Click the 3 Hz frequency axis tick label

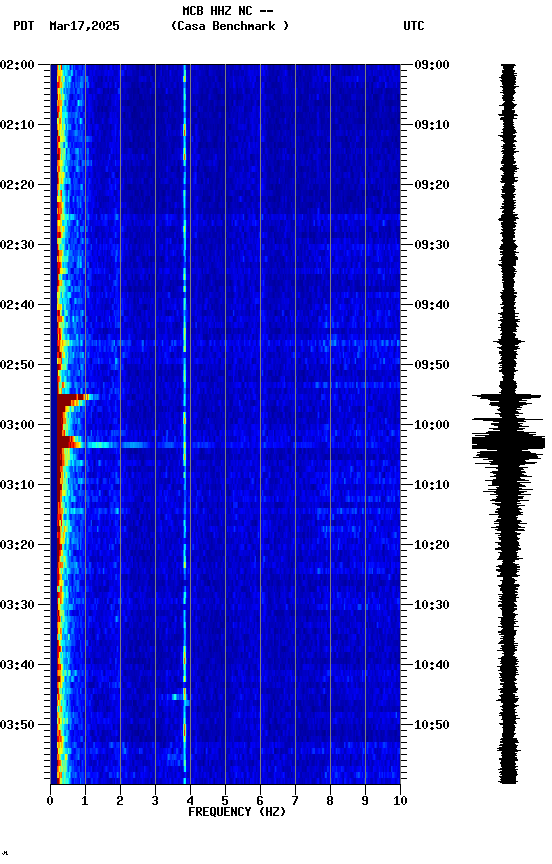click(155, 801)
